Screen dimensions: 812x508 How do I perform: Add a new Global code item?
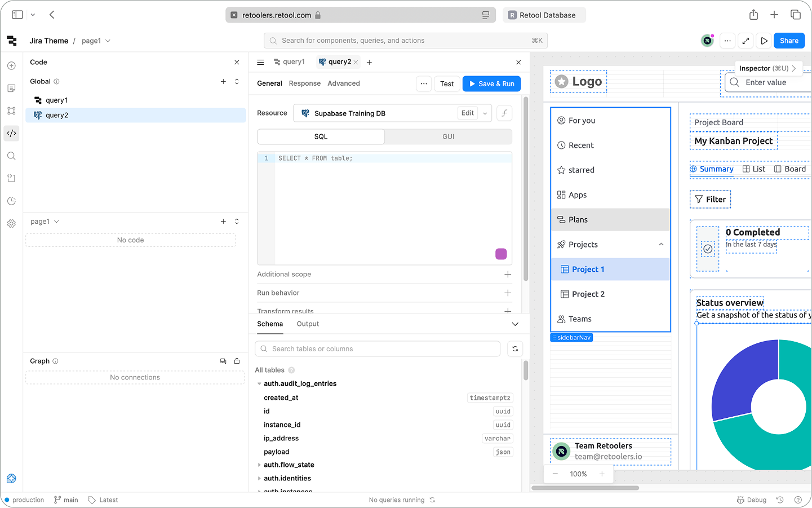click(223, 82)
